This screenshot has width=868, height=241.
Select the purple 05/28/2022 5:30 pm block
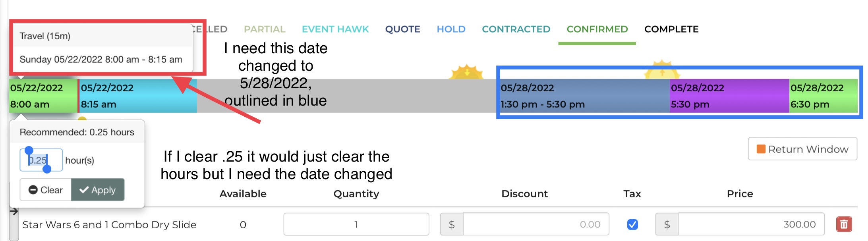(x=729, y=96)
